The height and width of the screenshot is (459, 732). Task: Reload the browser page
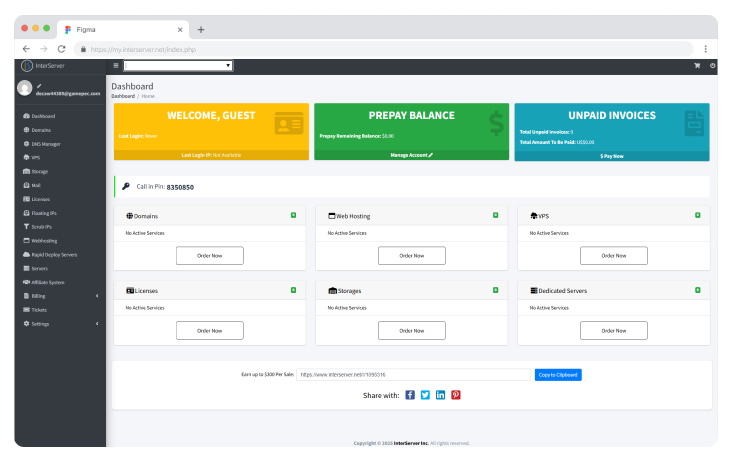coord(61,49)
